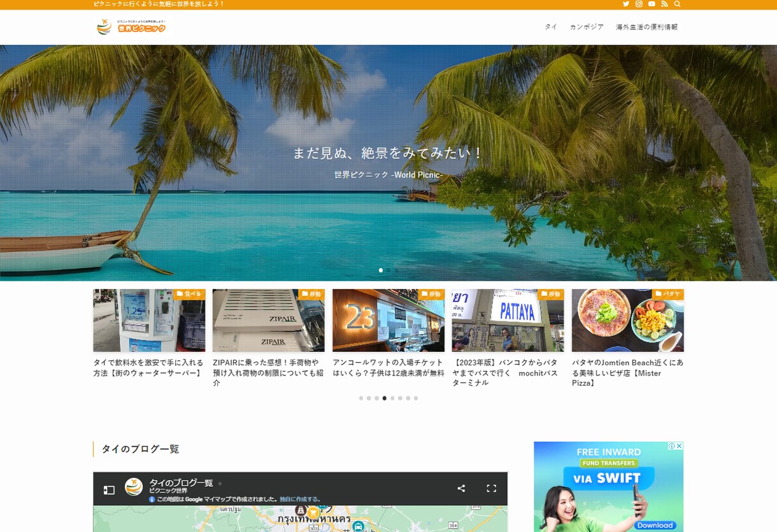The width and height of the screenshot is (777, 532).
Task: Click the 世界ピクニック -World Picnic- subtitle
Action: 388,175
